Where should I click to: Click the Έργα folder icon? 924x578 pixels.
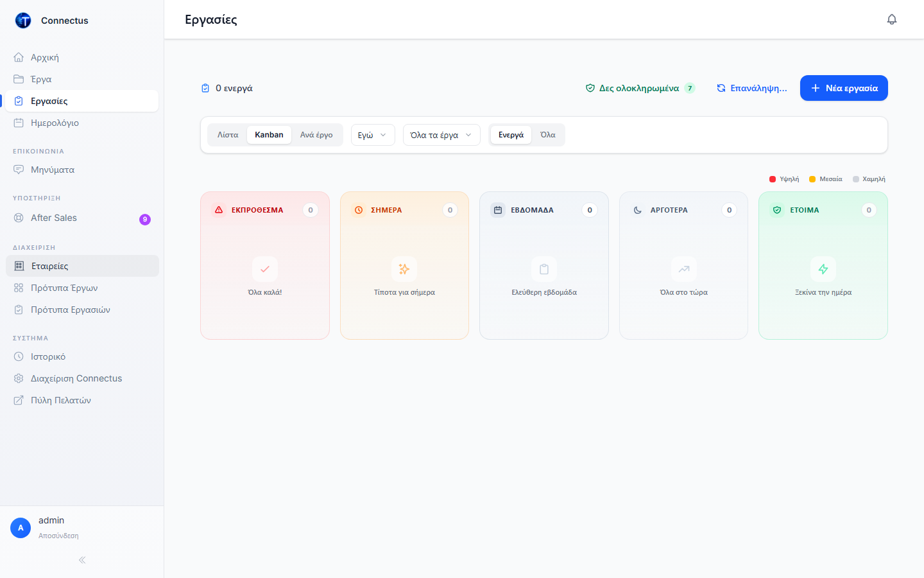(19, 79)
